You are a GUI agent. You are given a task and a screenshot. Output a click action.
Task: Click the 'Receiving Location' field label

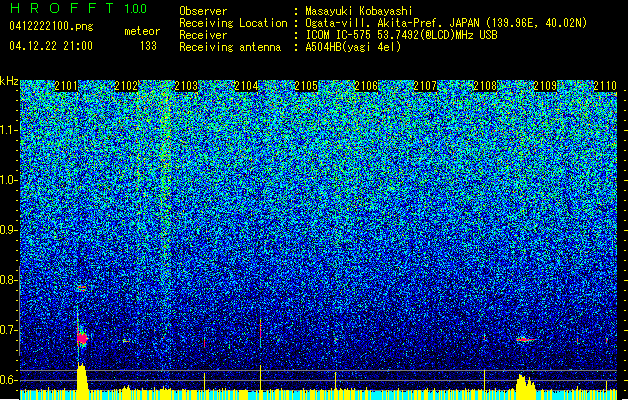[233, 23]
